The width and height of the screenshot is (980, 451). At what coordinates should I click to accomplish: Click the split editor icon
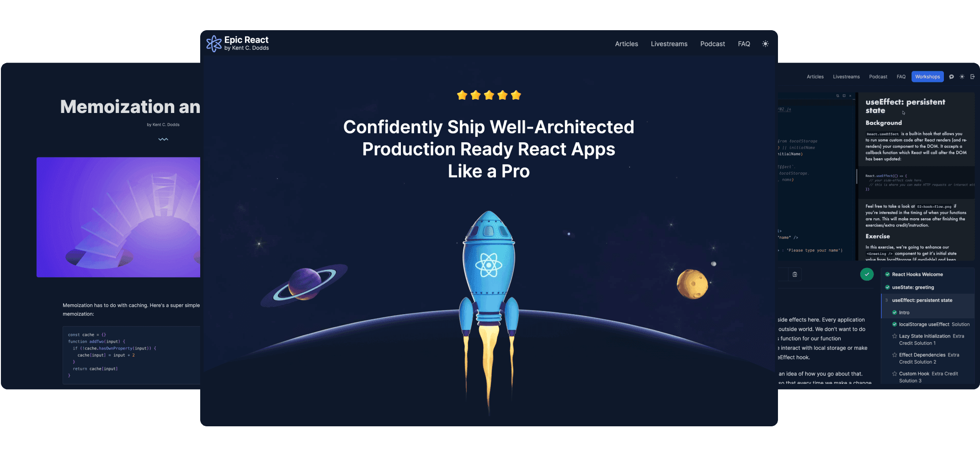pyautogui.click(x=844, y=96)
